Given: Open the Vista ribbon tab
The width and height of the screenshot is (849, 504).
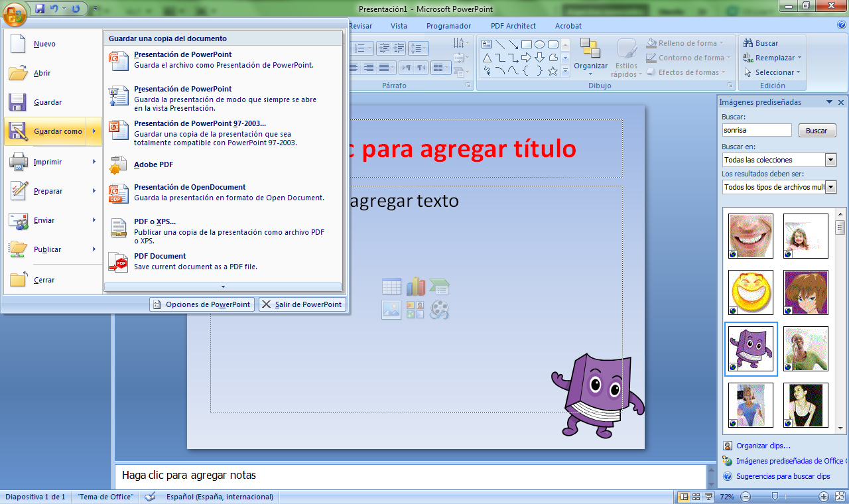Looking at the screenshot, I should coord(399,26).
